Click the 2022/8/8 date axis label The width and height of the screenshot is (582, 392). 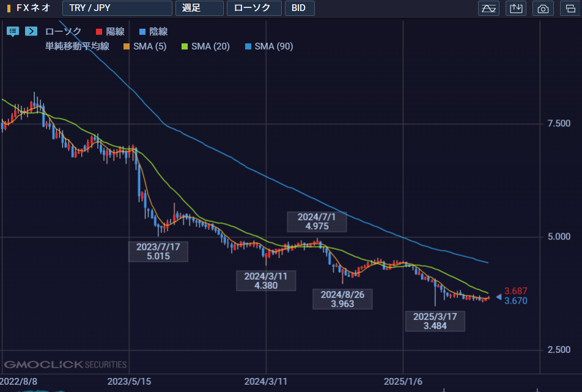18,381
